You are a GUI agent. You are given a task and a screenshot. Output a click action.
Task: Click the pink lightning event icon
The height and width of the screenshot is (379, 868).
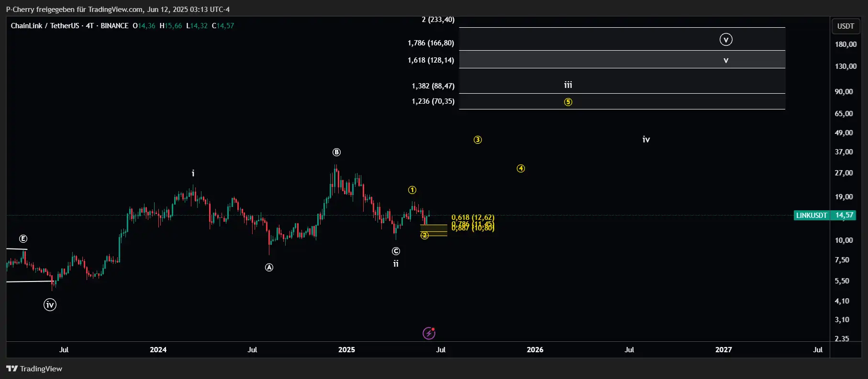[x=429, y=333]
